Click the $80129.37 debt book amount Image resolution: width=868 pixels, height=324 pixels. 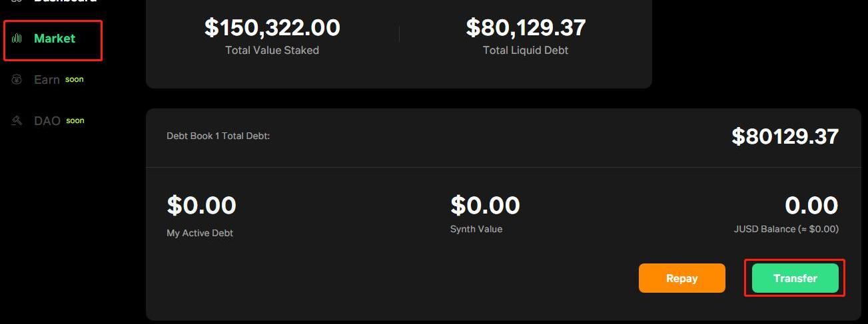(x=785, y=136)
